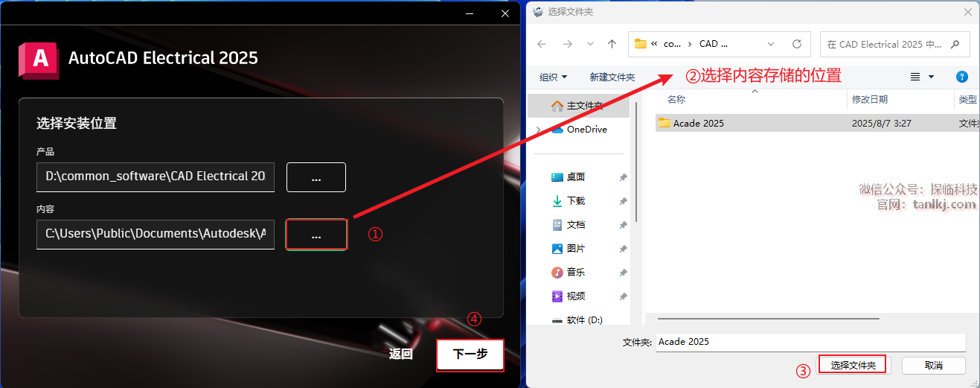This screenshot has height=388, width=980.
Task: Open help question mark icon
Action: 961,77
